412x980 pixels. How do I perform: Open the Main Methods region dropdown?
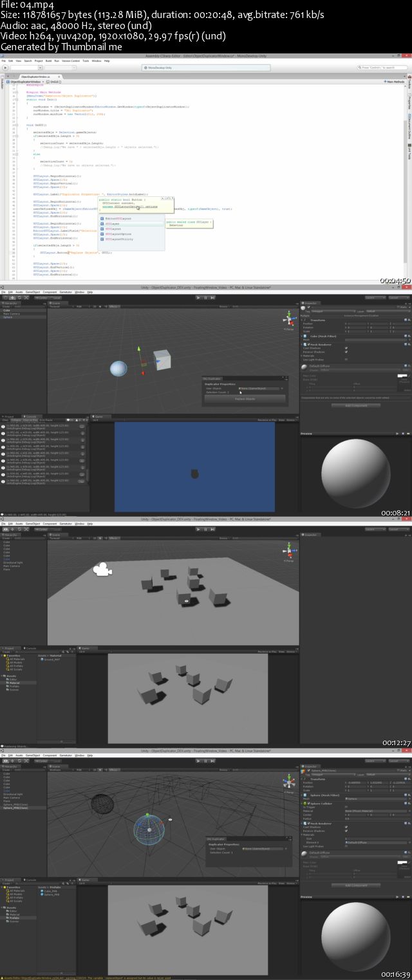(395, 82)
